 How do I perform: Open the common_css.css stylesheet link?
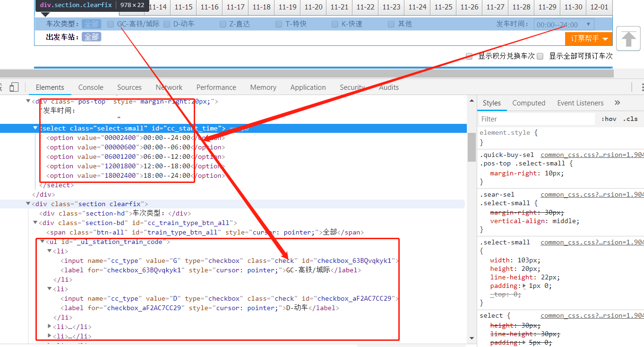pos(591,155)
